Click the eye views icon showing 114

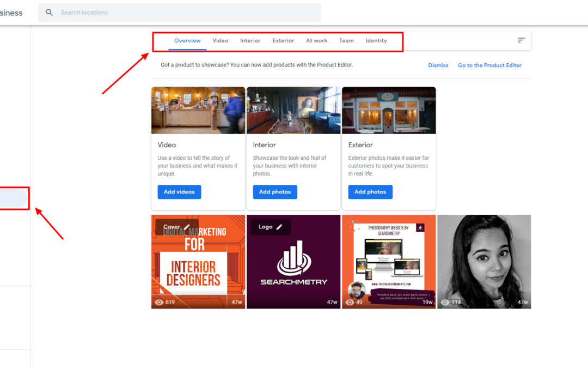point(445,302)
